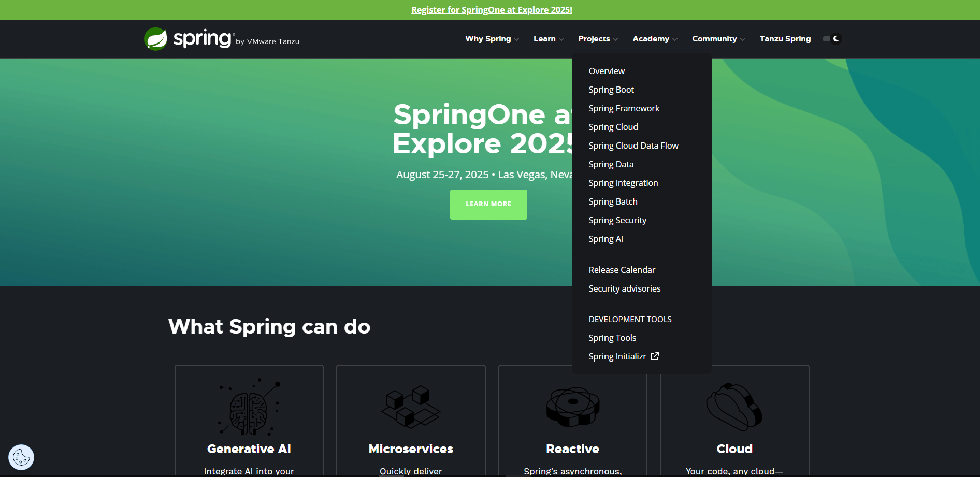Click the Generative AI brain illustration
Viewport: 980px width, 477px height.
(249, 407)
